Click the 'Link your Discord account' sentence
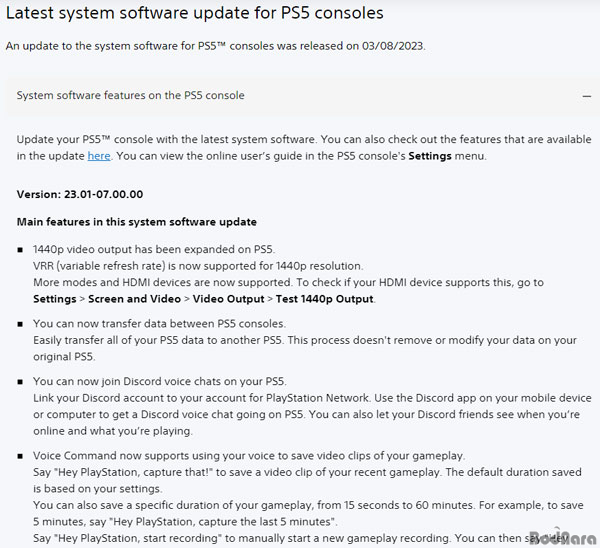 coord(201,398)
